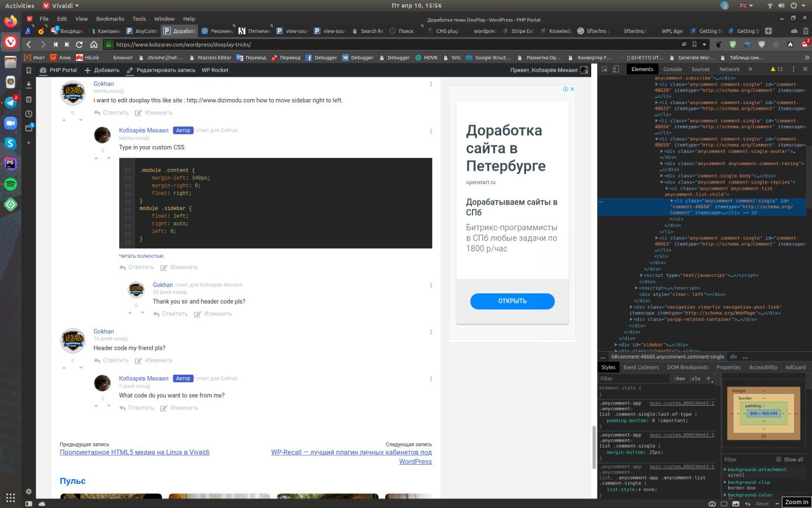Expand the background-attachment computed property
This screenshot has height=508, width=812.
(725, 469)
